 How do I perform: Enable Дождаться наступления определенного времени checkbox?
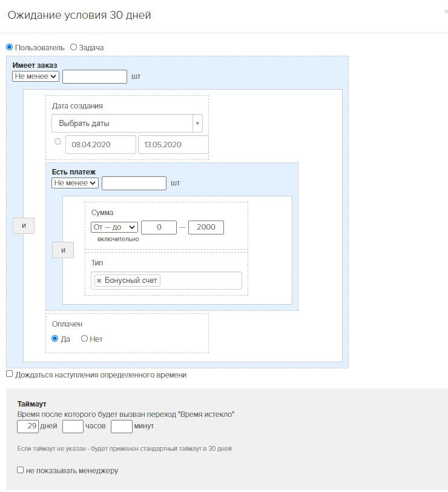(10, 374)
